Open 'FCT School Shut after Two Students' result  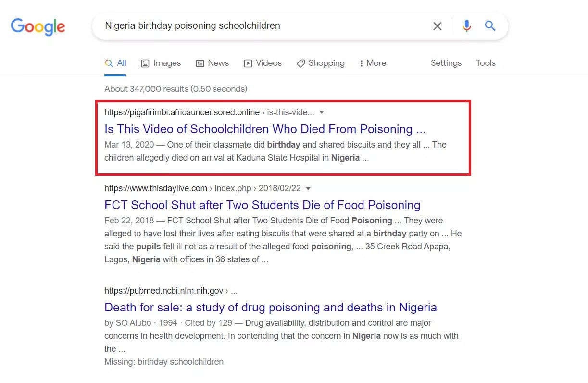tap(262, 205)
